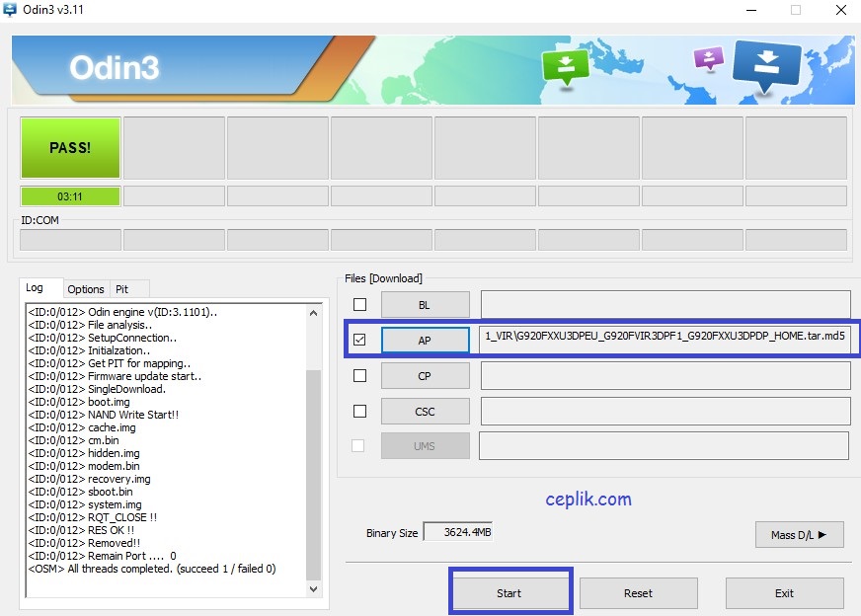Click the UMS button
The image size is (861, 616).
425,446
